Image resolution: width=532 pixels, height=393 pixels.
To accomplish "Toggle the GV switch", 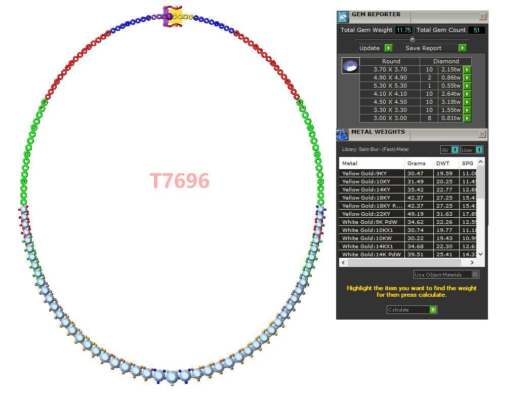I will [x=455, y=150].
